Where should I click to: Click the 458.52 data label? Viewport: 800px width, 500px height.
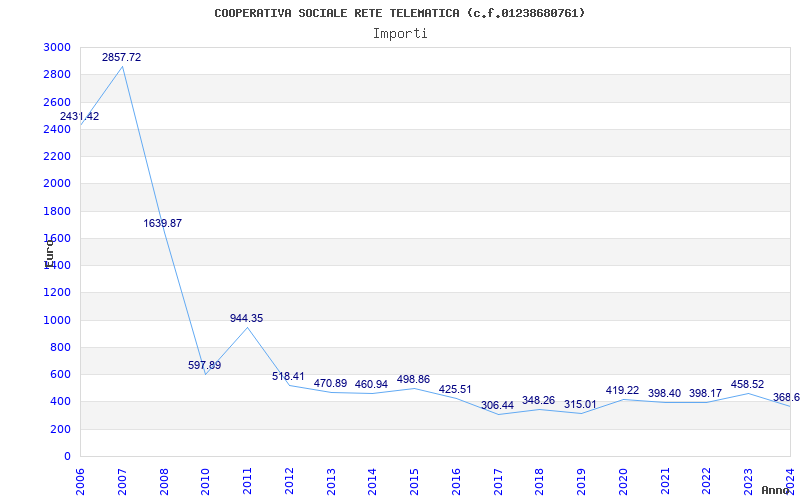(x=747, y=384)
